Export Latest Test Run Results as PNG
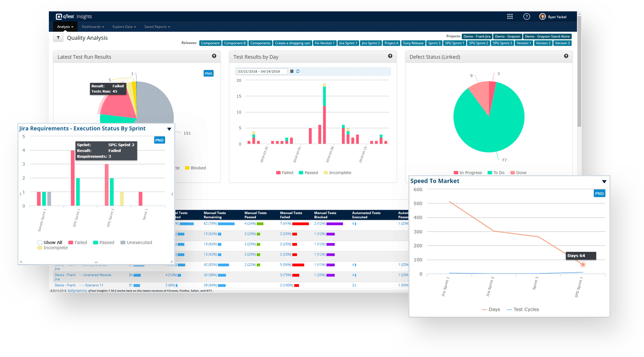The image size is (644, 357). click(x=209, y=74)
